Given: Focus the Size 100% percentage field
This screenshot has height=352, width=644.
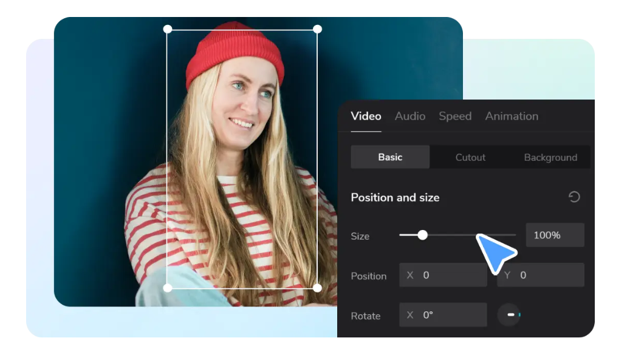Looking at the screenshot, I should click(555, 235).
